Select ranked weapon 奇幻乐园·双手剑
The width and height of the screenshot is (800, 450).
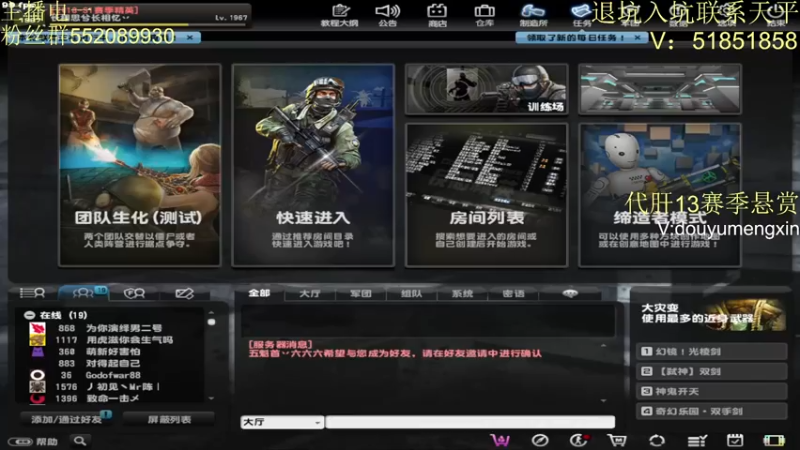click(712, 411)
